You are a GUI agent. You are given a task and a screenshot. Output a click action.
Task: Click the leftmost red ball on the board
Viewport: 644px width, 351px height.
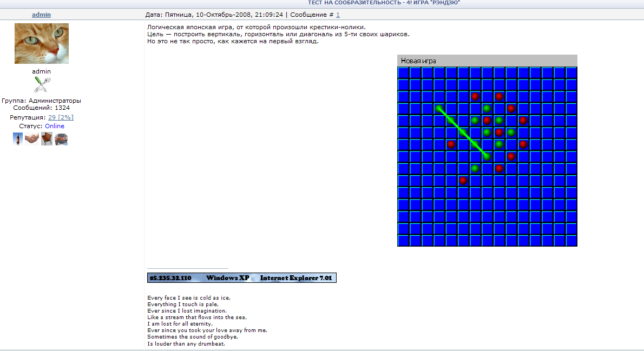[x=451, y=144]
